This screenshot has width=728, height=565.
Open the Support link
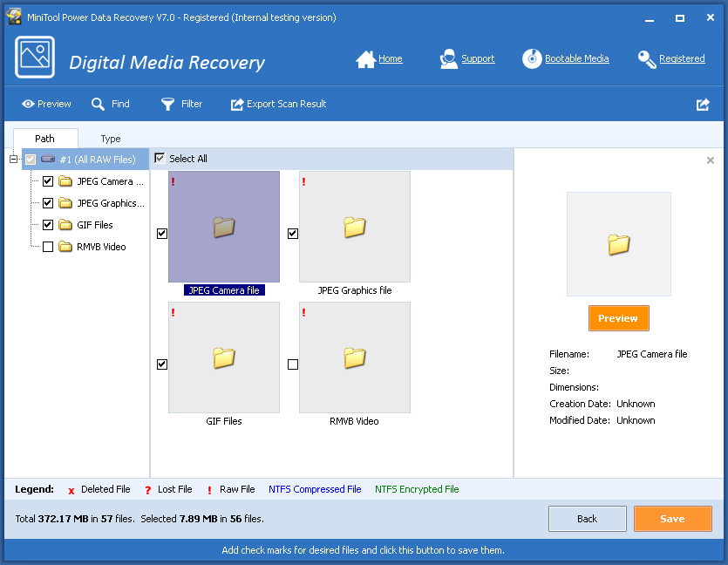[478, 58]
